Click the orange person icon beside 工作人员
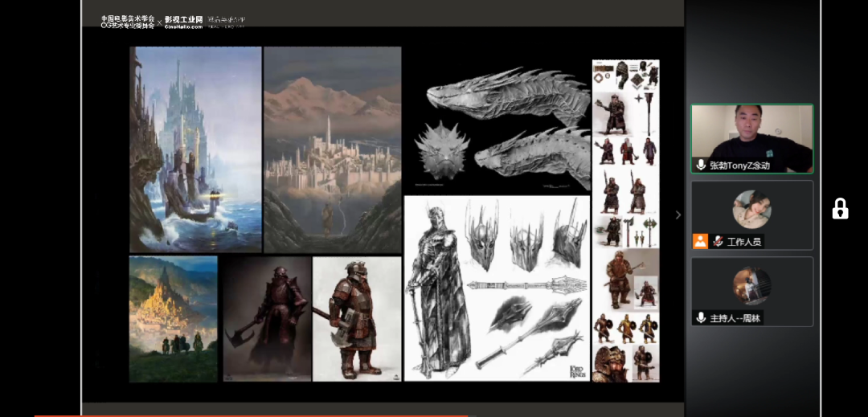 [x=700, y=242]
